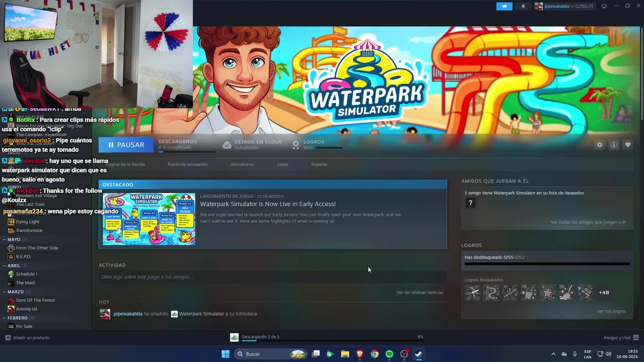This screenshot has width=644, height=362.
Task: Select Sons Of The Forest in library
Action: point(35,300)
